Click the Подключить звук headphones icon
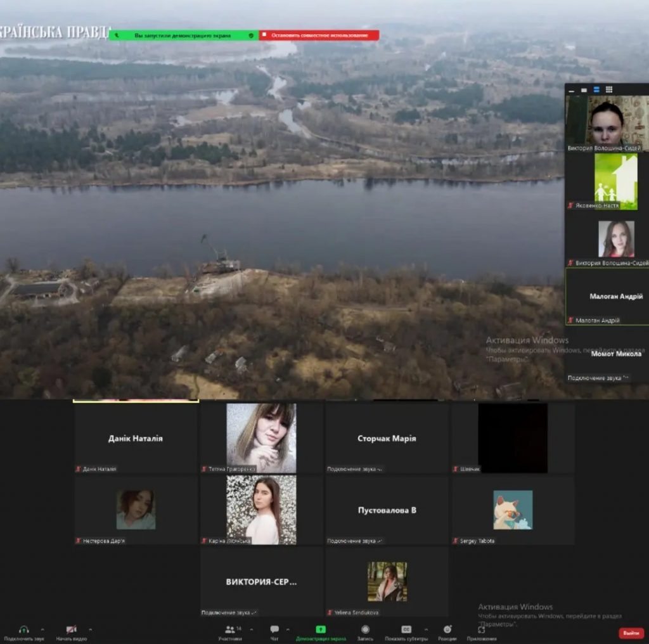Image resolution: width=649 pixels, height=644 pixels. (x=23, y=629)
